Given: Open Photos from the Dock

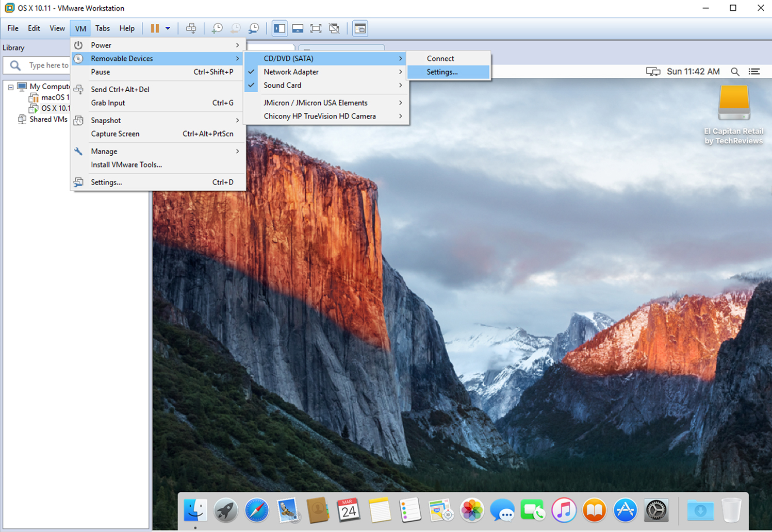Looking at the screenshot, I should point(472,510).
